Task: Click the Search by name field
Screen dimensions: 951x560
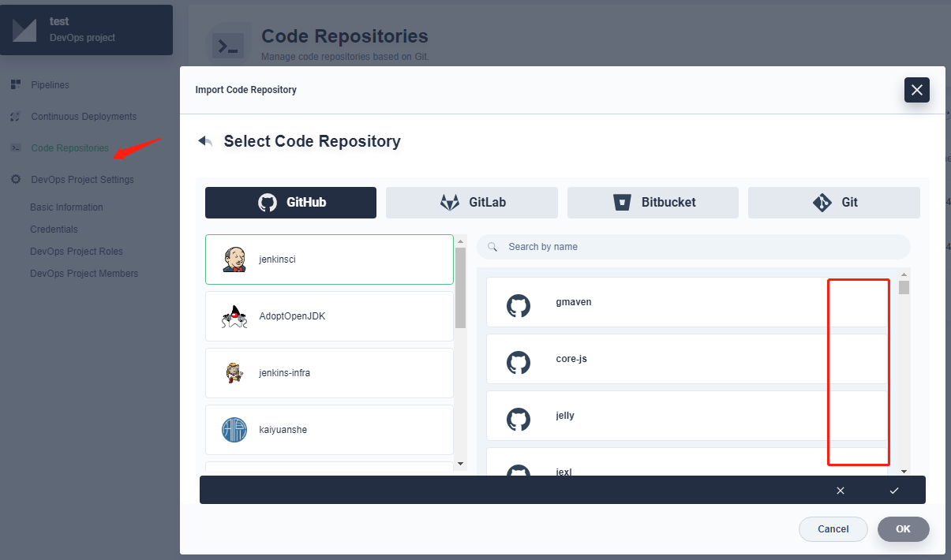Action: [x=694, y=247]
